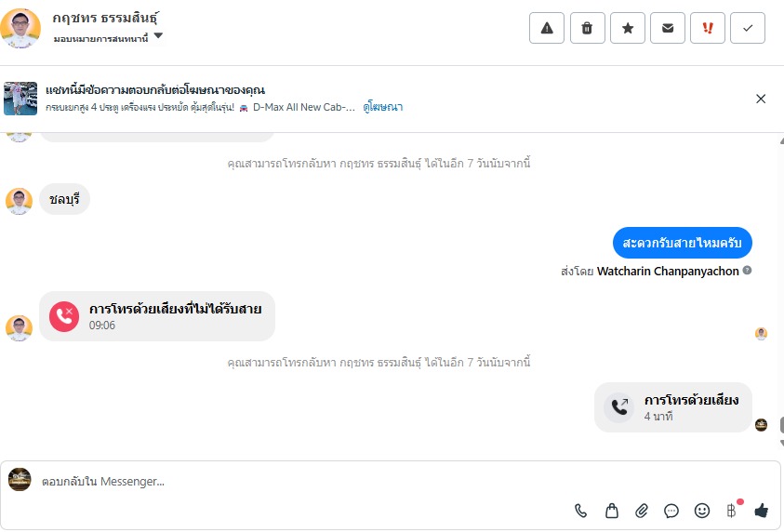Click the spam warning triangle icon
The image size is (784, 532).
(x=547, y=28)
